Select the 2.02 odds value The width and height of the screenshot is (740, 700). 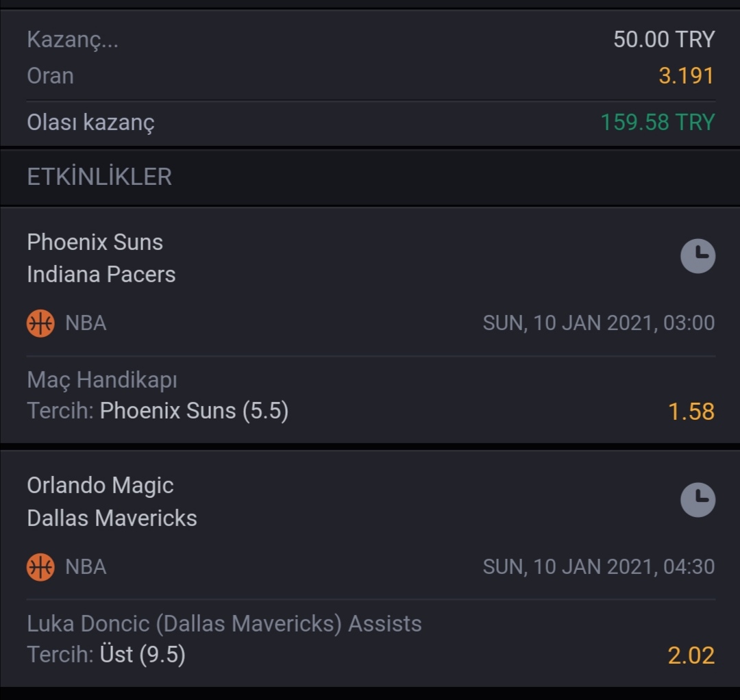tap(691, 655)
